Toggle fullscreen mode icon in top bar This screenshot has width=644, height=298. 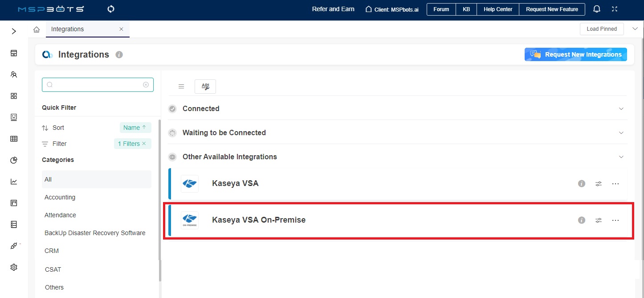(615, 9)
